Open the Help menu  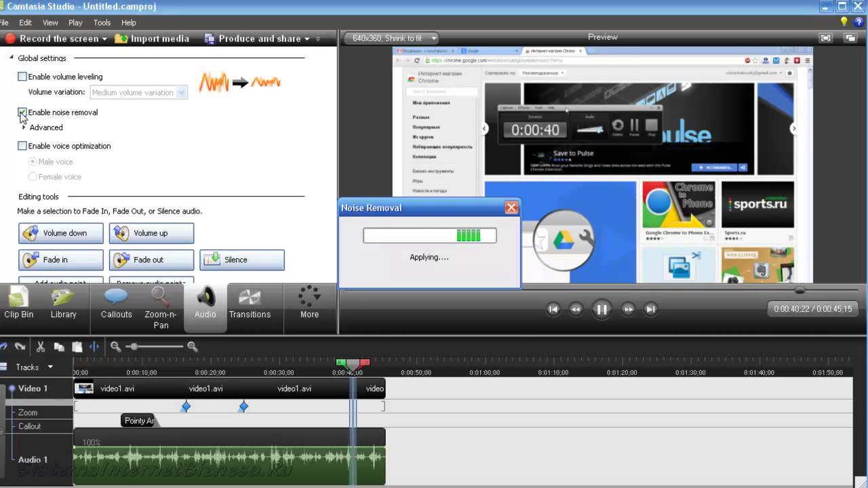point(128,22)
